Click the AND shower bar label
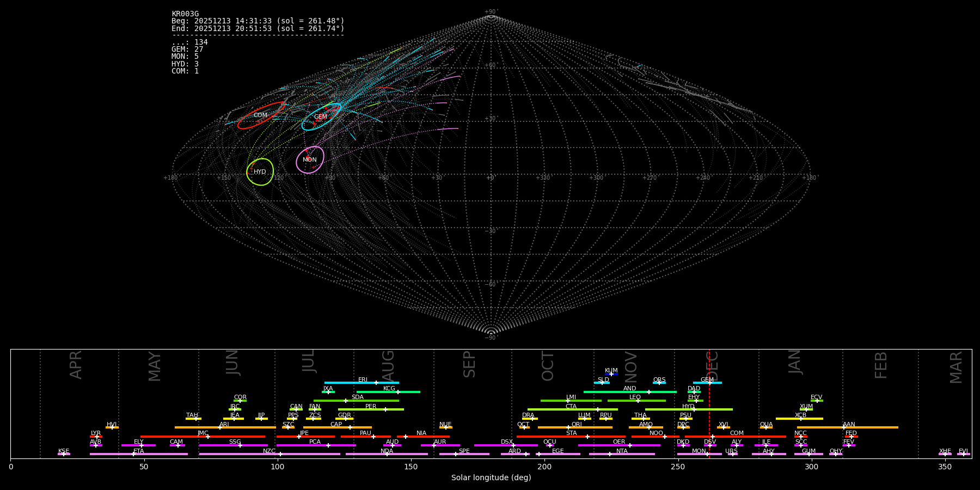 coord(630,389)
